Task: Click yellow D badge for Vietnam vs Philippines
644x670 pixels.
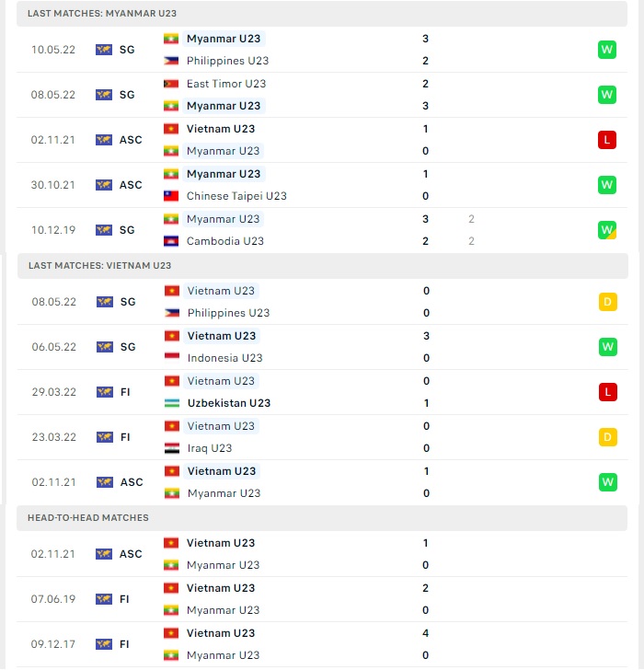Action: click(608, 302)
